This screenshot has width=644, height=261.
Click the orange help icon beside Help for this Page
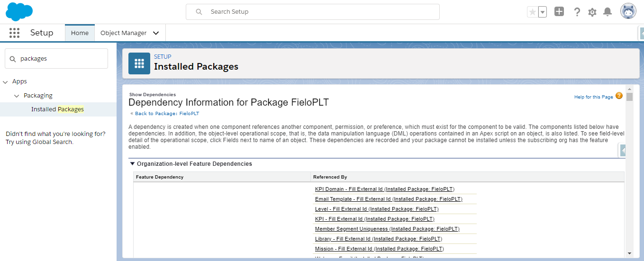click(x=619, y=96)
